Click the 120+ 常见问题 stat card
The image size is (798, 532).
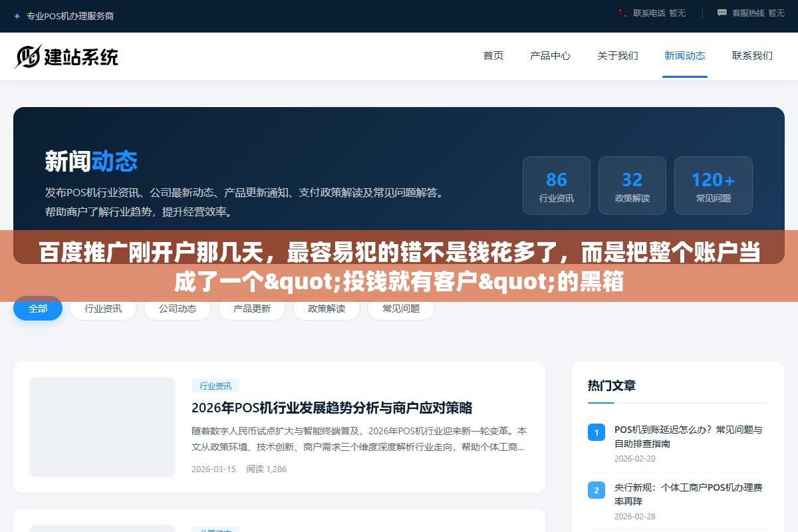pos(714,186)
